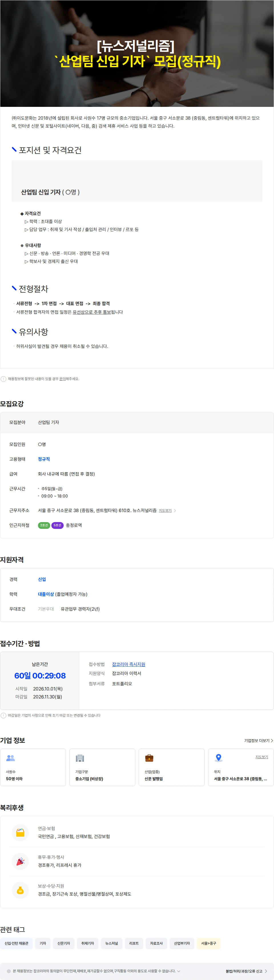Select the 서울>중구 tag

click(x=208, y=943)
